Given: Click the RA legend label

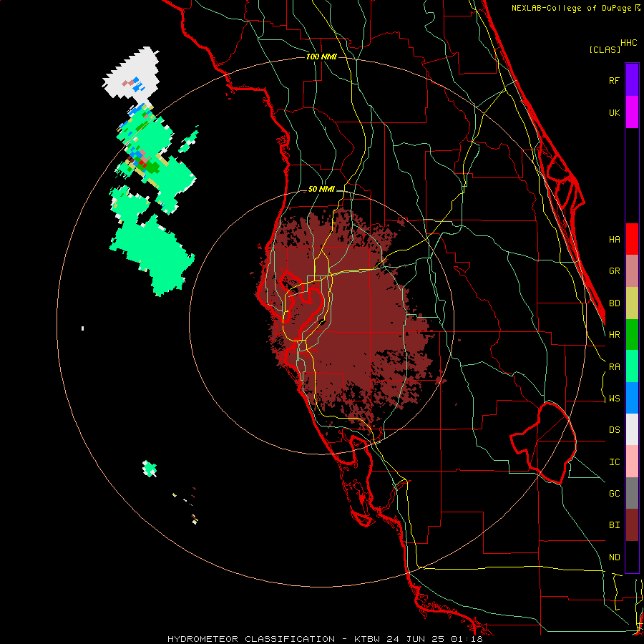Looking at the screenshot, I should tap(614, 367).
